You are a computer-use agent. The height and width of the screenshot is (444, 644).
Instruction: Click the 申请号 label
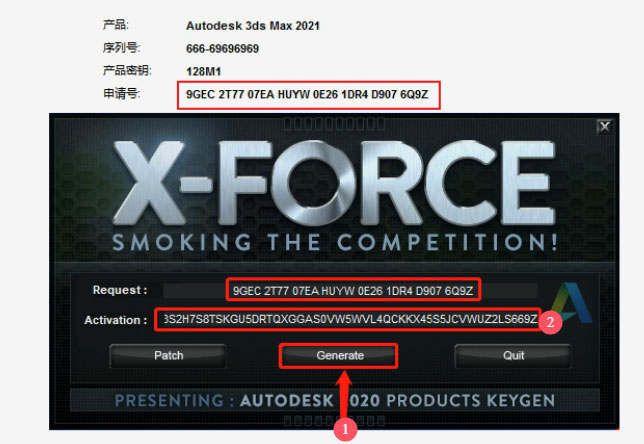[121, 94]
